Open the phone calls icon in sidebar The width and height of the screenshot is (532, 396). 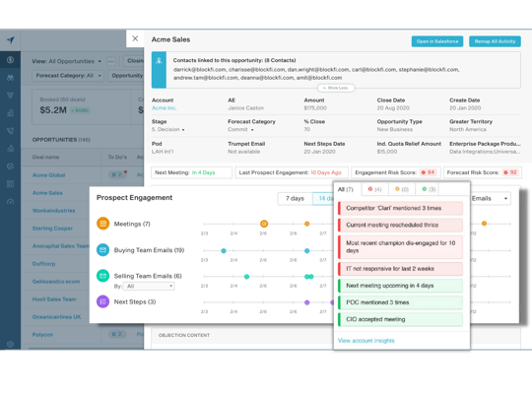point(10,131)
